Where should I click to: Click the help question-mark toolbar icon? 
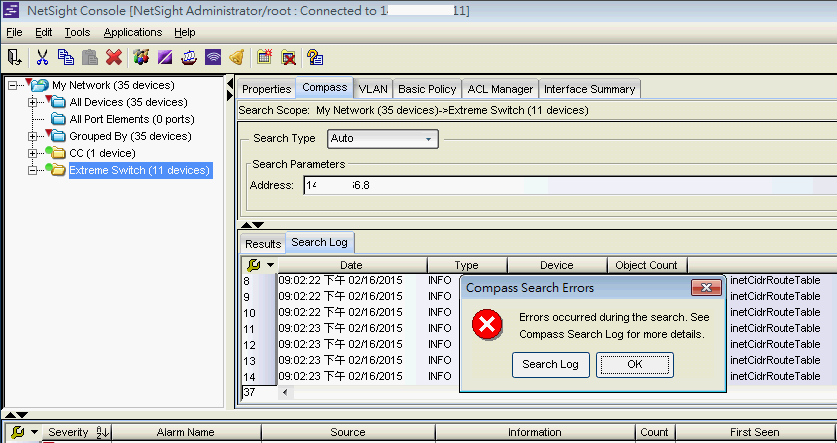315,57
